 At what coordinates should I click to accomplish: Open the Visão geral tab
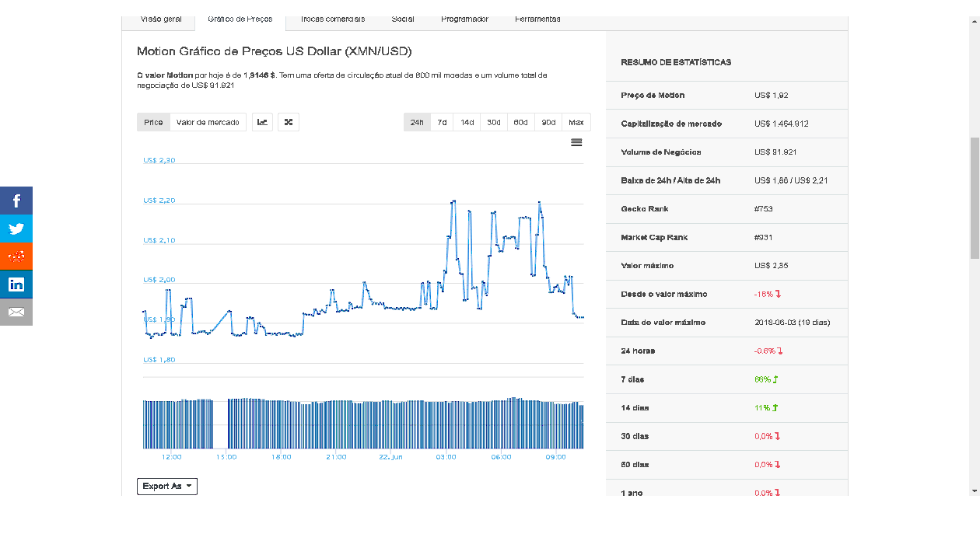[161, 19]
